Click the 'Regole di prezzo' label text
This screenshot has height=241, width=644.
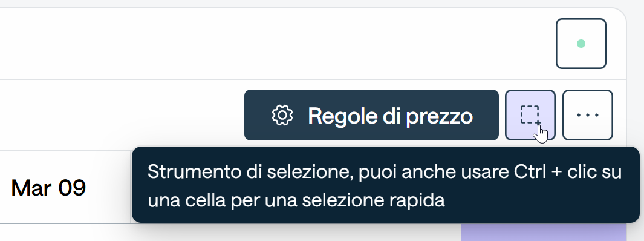click(390, 116)
